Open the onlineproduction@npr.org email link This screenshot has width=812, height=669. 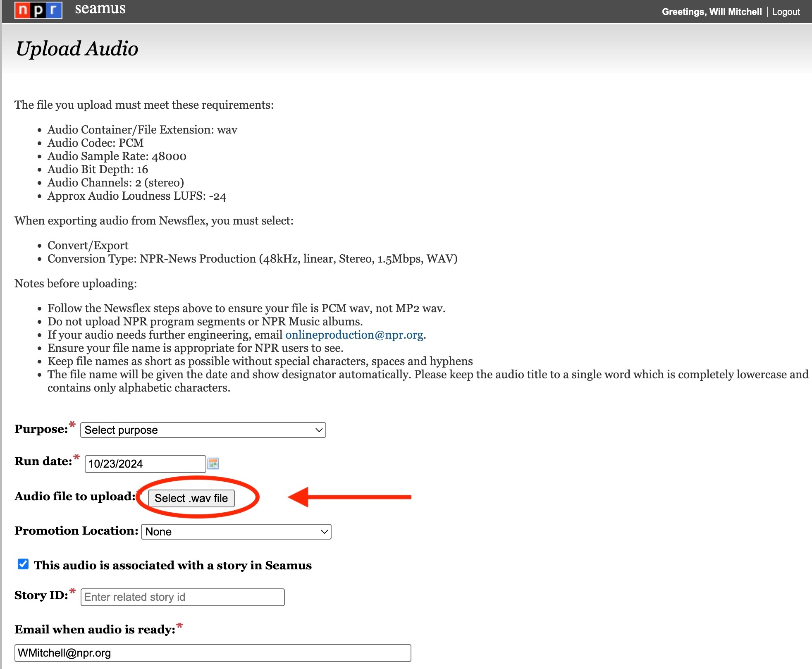pyautogui.click(x=354, y=335)
